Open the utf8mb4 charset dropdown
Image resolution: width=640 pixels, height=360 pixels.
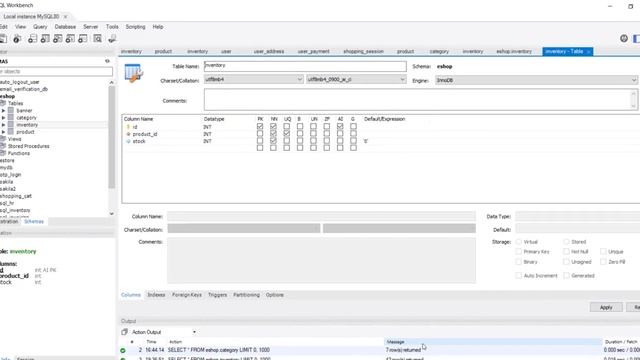pos(300,80)
